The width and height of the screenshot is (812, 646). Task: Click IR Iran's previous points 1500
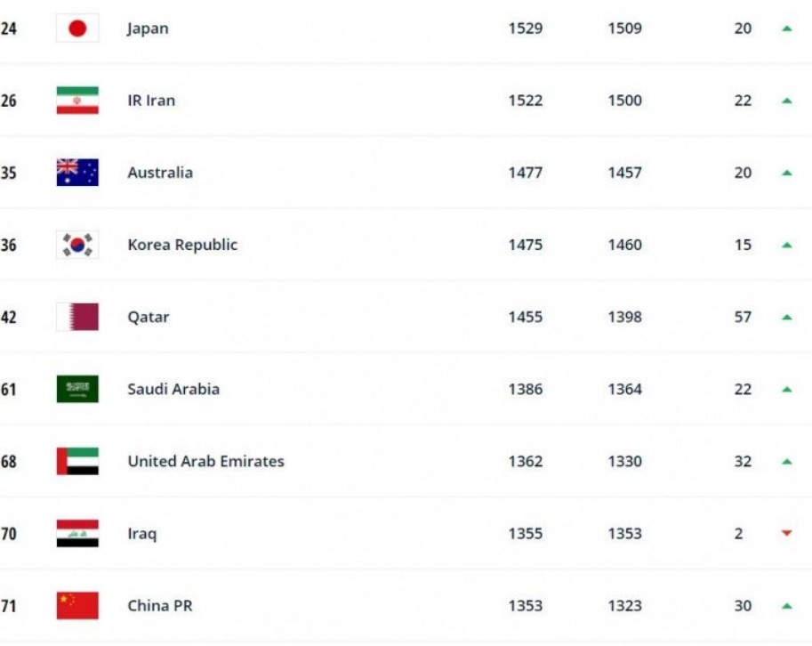[624, 101]
